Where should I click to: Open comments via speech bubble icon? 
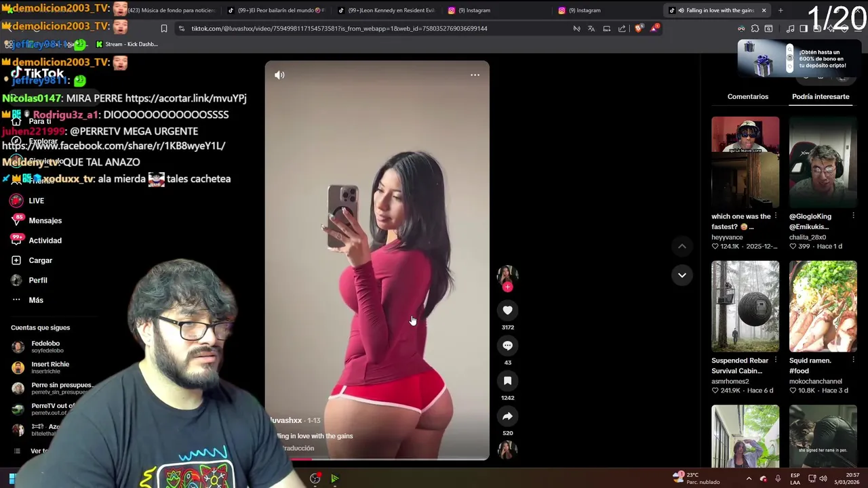(x=507, y=346)
